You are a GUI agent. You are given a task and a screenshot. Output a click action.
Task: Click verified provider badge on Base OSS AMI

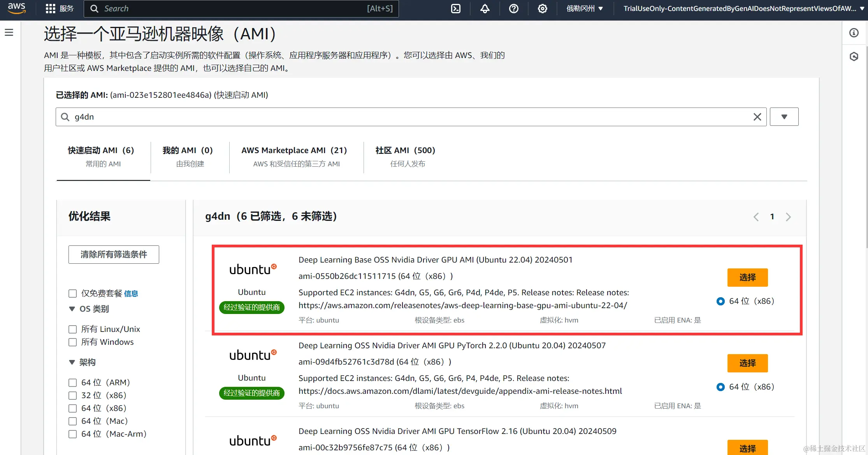(252, 307)
